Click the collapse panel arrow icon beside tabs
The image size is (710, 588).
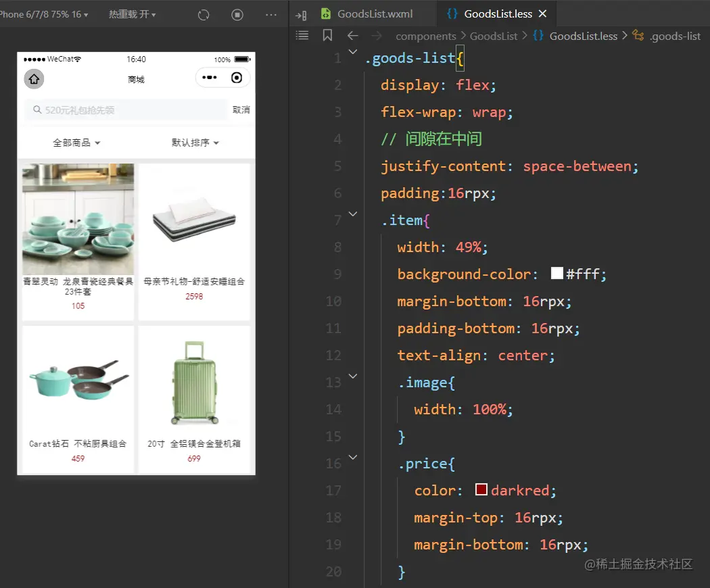(301, 15)
